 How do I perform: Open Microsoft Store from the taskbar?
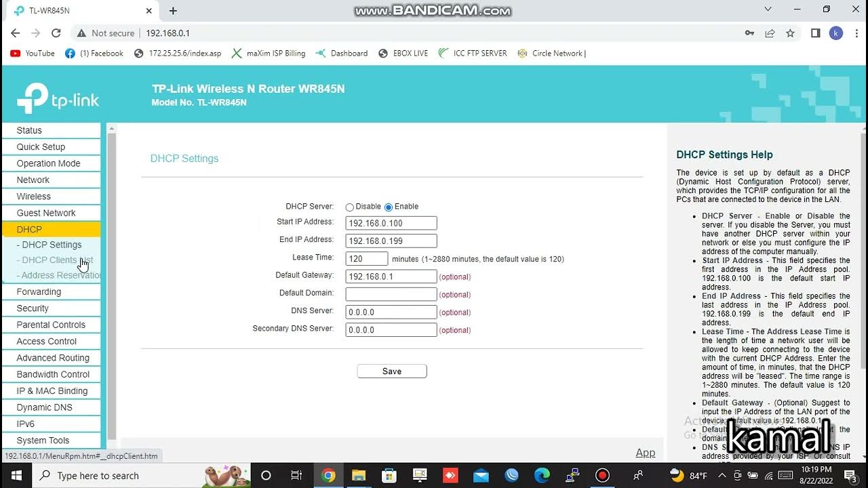(x=389, y=475)
